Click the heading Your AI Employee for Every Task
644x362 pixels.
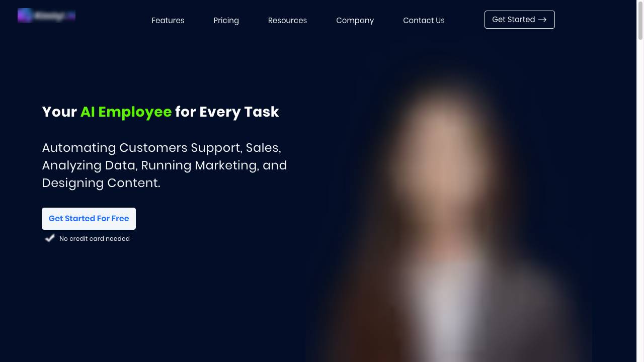point(160,112)
